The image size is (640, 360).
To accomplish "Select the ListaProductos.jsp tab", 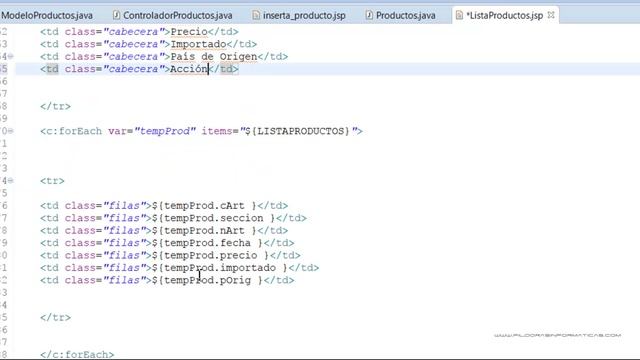I will 504,16.
